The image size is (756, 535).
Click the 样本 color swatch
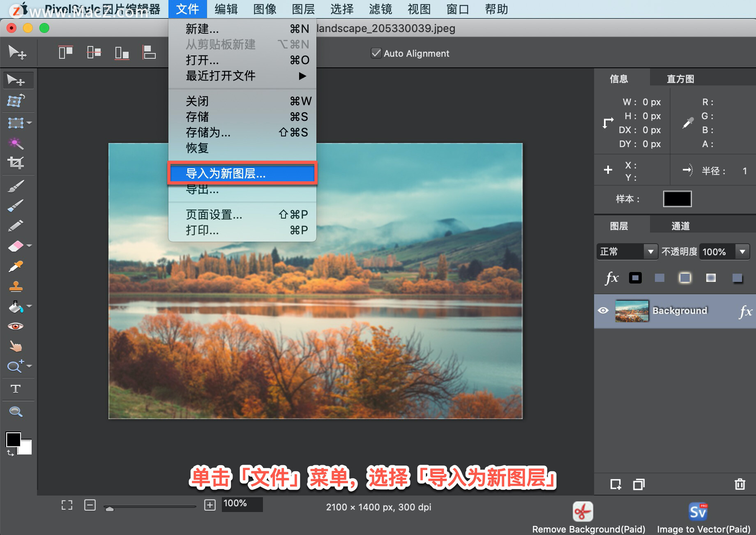[x=677, y=199]
